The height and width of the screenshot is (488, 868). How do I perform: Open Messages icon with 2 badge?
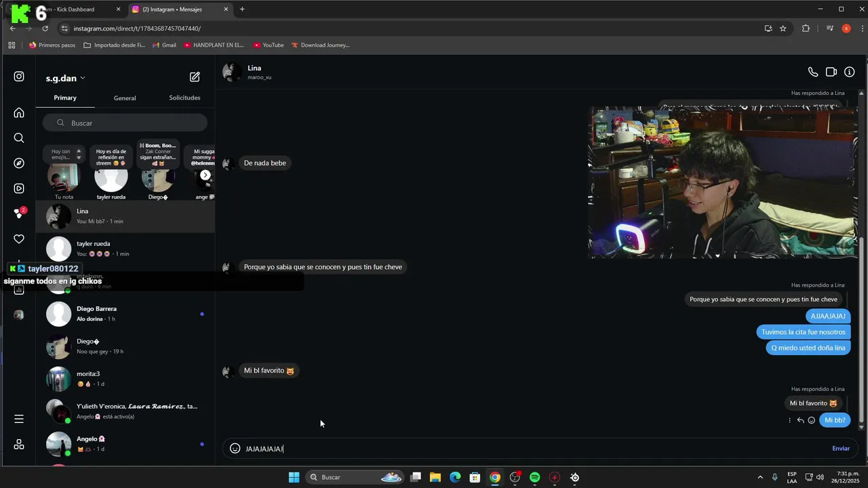click(19, 213)
